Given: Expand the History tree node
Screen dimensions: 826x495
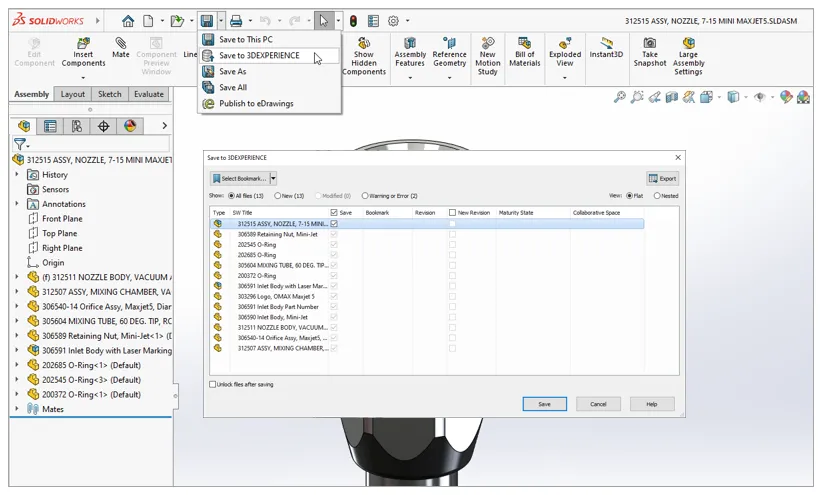Looking at the screenshot, I should (x=16, y=174).
